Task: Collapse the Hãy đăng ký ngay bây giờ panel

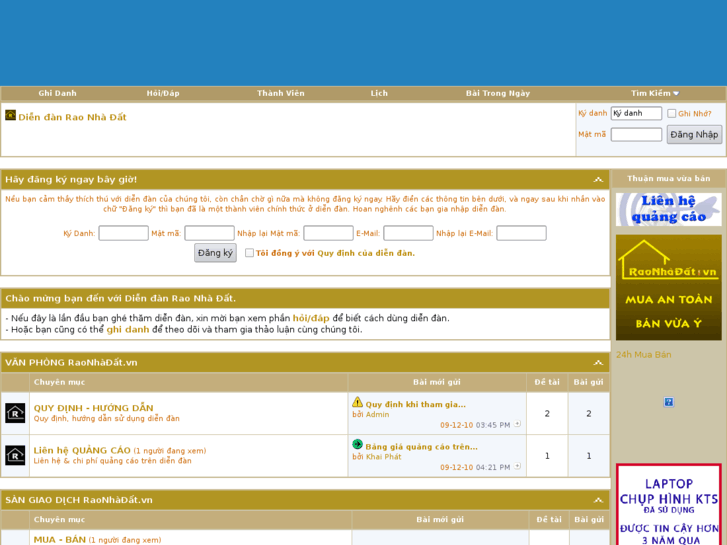Action: pyautogui.click(x=598, y=180)
